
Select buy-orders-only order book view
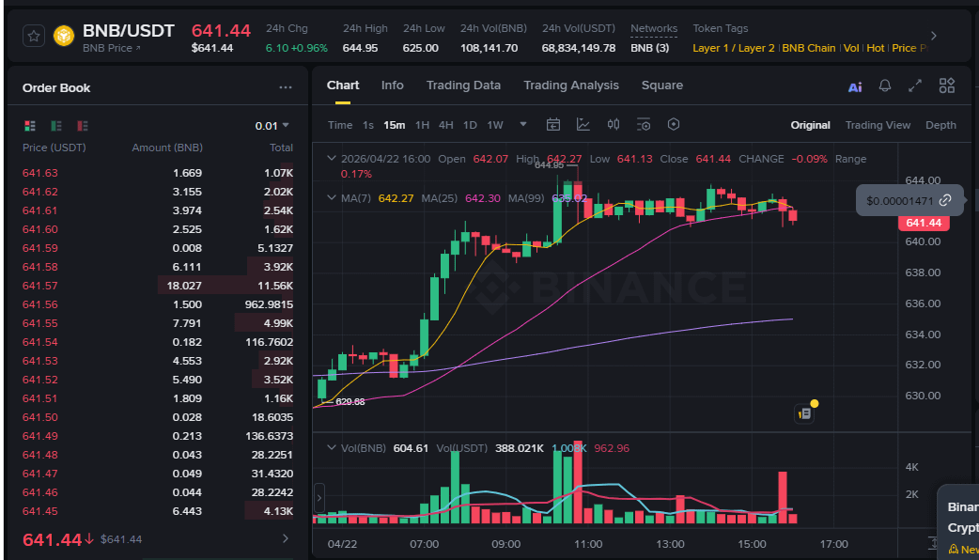pyautogui.click(x=56, y=126)
